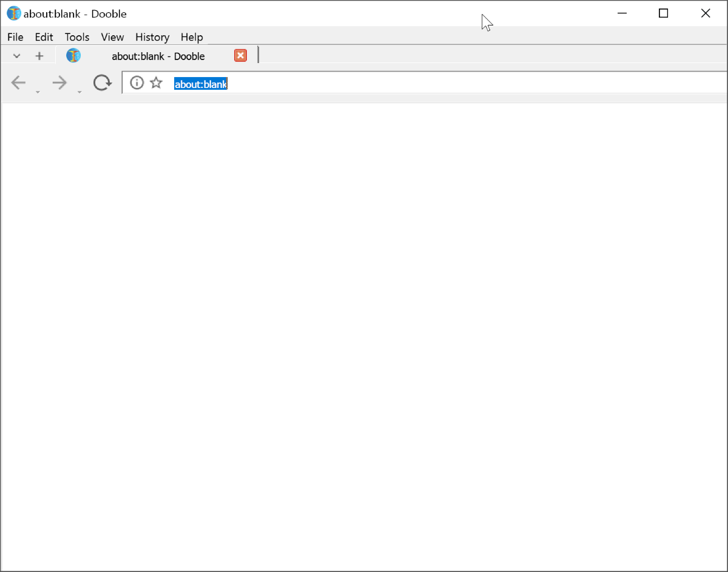Expand the tab list chevron
The image size is (728, 572).
[17, 56]
